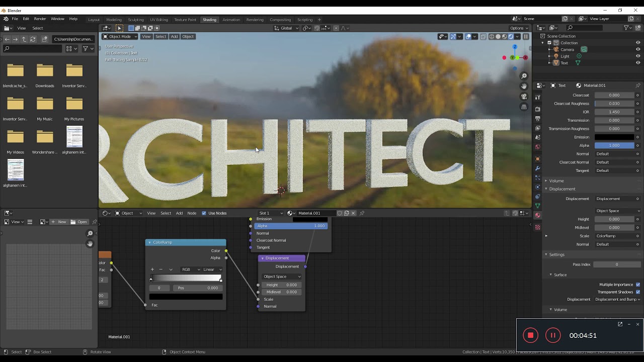The image size is (644, 362).
Task: Open the Output properties tab
Action: tap(537, 118)
